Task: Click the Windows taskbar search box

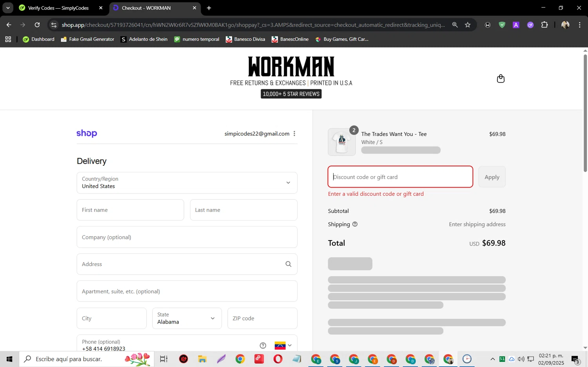Action: [x=86, y=359]
